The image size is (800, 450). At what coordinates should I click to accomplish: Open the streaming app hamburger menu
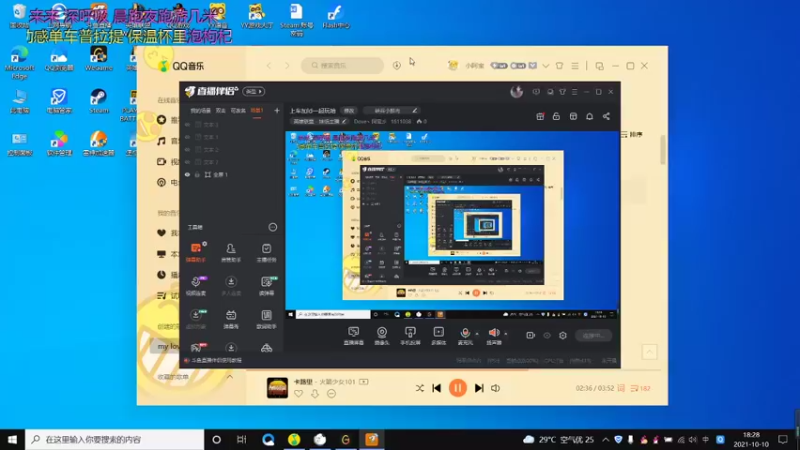point(574,92)
